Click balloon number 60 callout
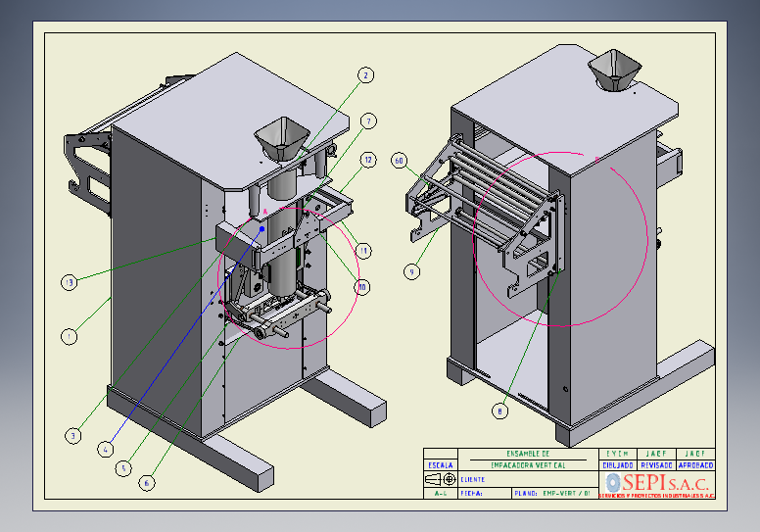Image resolution: width=760 pixels, height=532 pixels. [x=399, y=160]
